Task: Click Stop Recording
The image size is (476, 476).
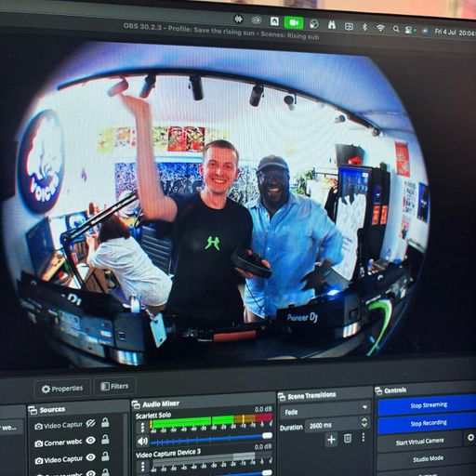Action: click(428, 423)
